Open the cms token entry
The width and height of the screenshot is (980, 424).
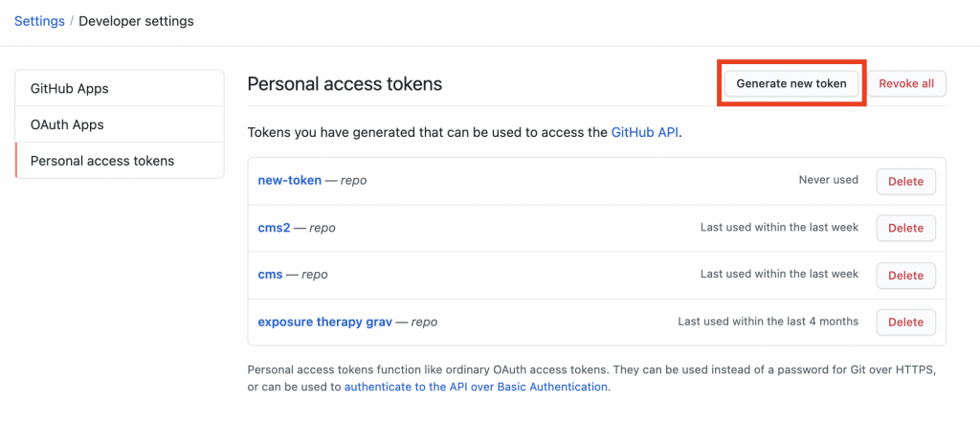point(270,274)
